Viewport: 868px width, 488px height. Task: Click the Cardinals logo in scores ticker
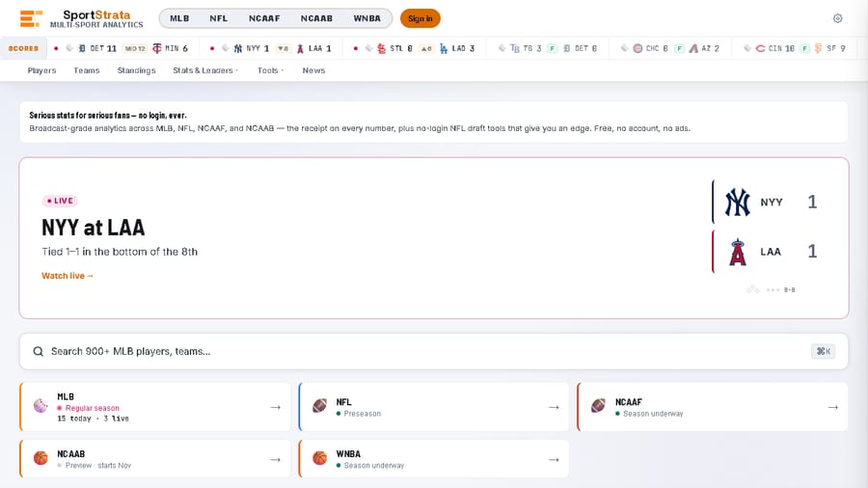(x=381, y=48)
